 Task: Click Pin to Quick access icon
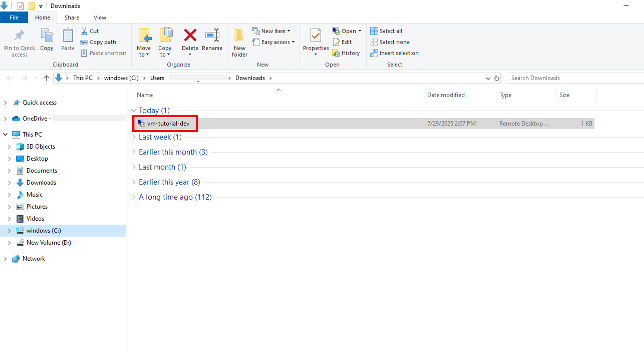(x=19, y=35)
